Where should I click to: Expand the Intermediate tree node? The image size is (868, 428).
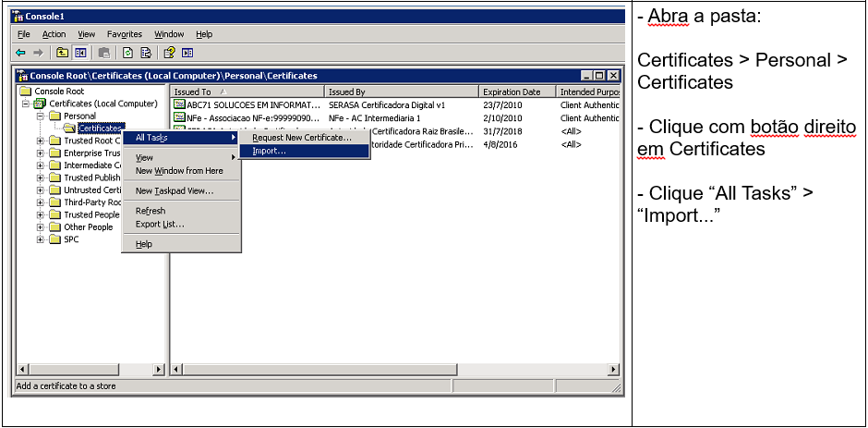click(x=40, y=165)
